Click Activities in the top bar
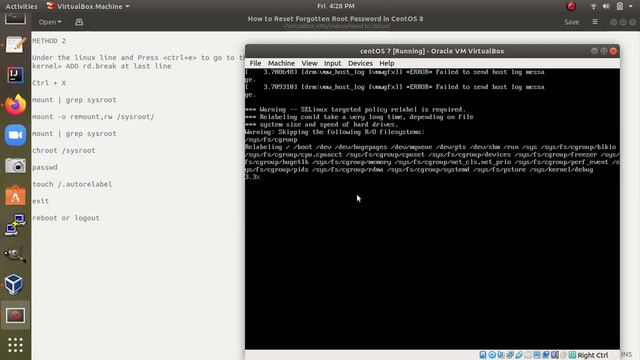Viewport: 640px width, 360px height. [21, 6]
